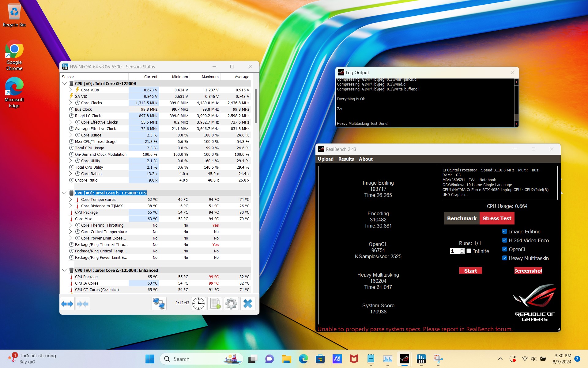Open the RealBench Results menu
588x368 pixels.
coord(346,159)
